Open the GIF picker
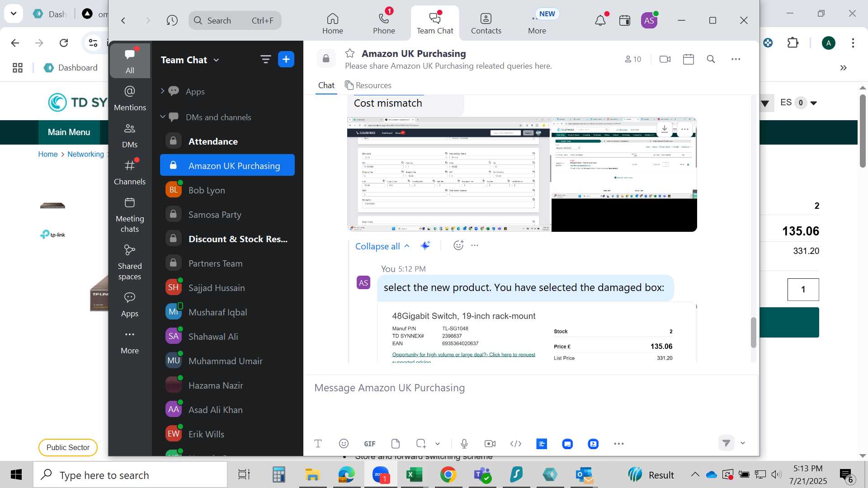 pos(370,444)
